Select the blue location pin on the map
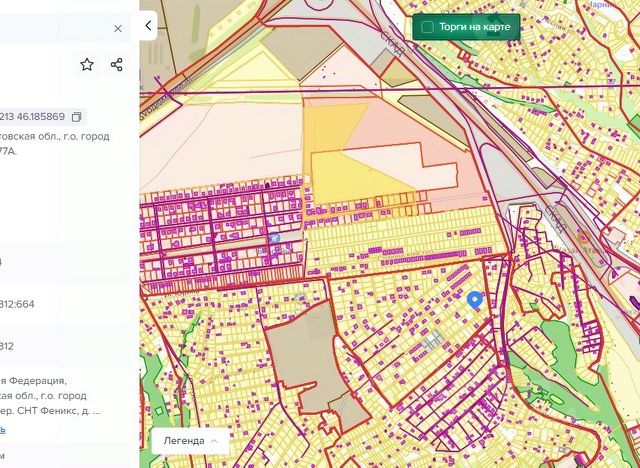 [474, 300]
